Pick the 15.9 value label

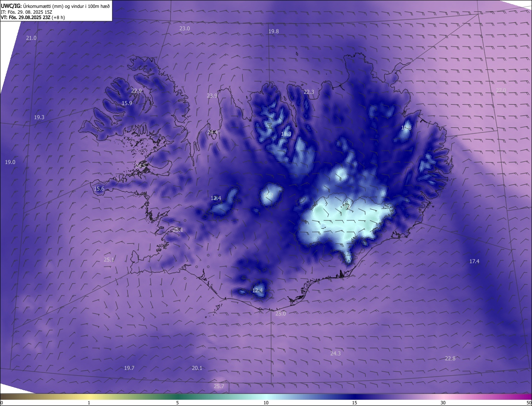coord(127,103)
